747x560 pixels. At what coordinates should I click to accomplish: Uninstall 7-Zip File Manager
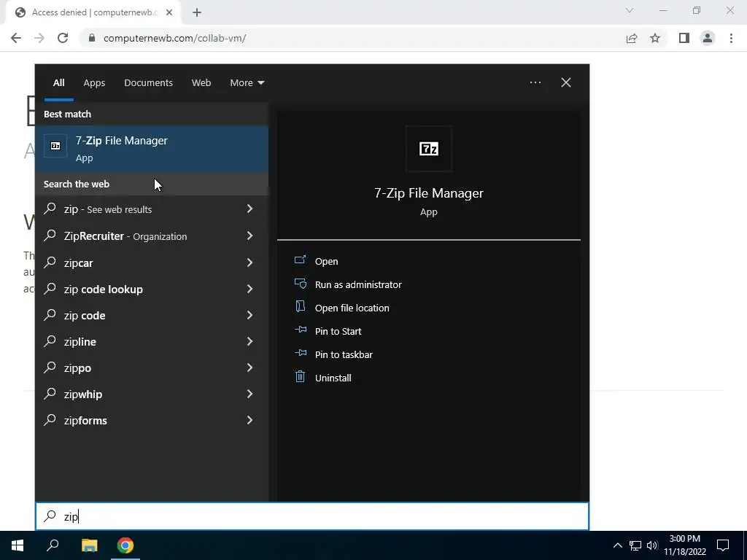333,378
